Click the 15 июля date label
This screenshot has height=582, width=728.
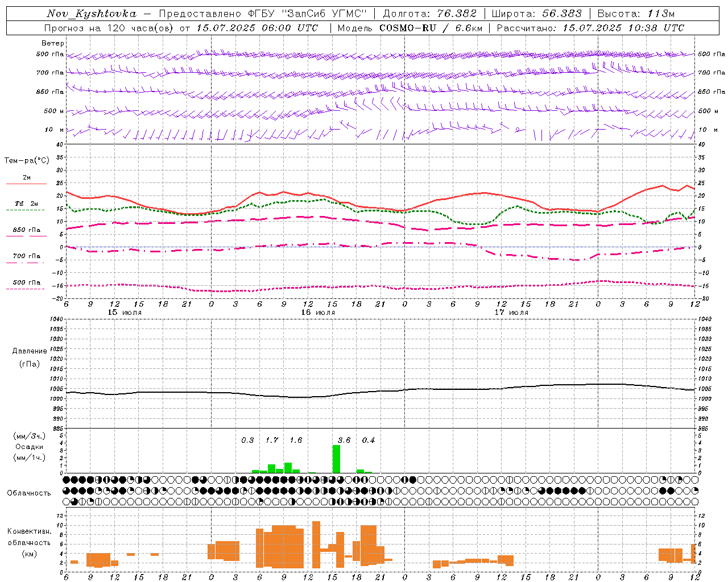click(x=125, y=313)
